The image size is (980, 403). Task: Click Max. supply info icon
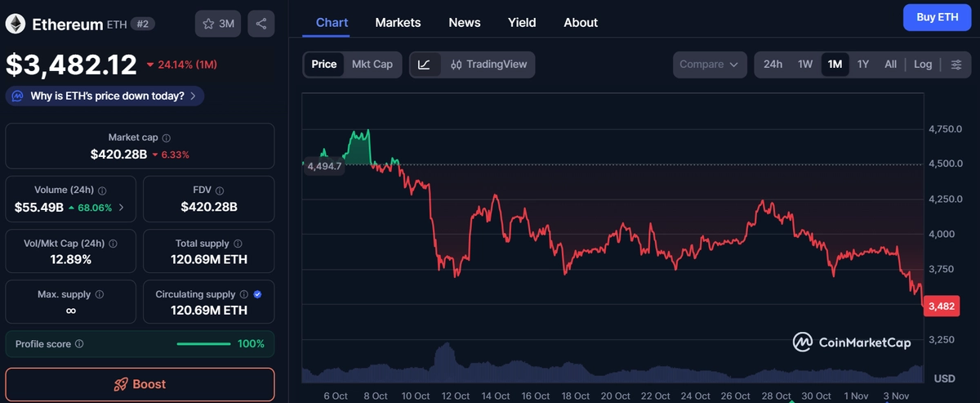click(99, 294)
